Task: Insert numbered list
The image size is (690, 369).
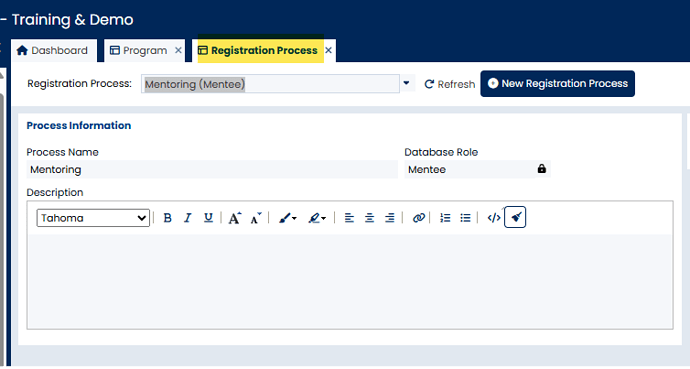Action: 445,218
